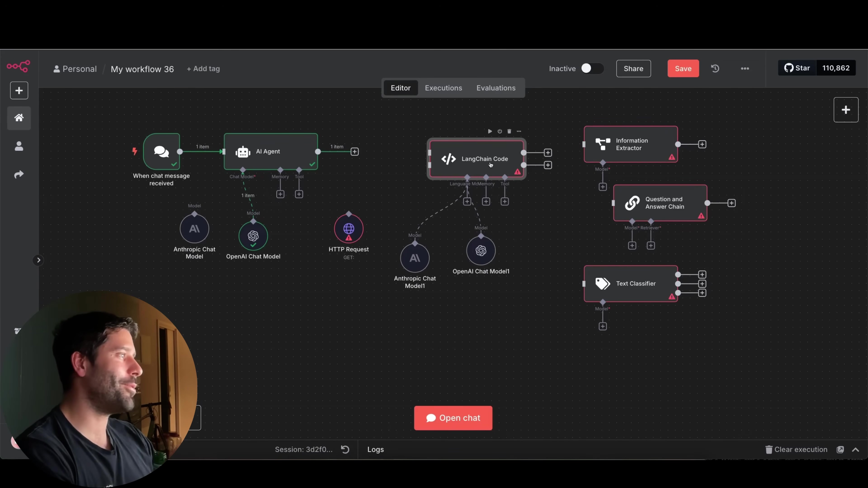Add Retriever to Question and Answer Chain
The height and width of the screenshot is (488, 868).
651,246
